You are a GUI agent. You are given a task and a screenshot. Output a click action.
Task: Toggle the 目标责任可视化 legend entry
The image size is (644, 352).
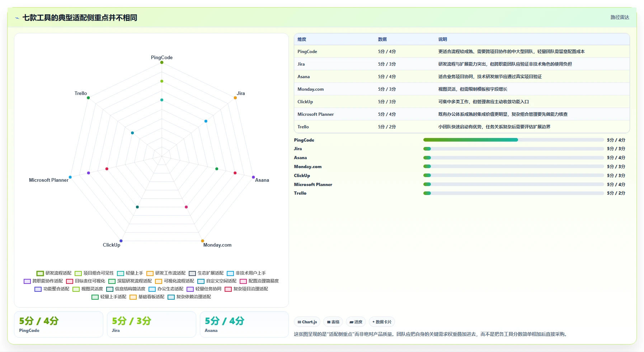point(86,281)
